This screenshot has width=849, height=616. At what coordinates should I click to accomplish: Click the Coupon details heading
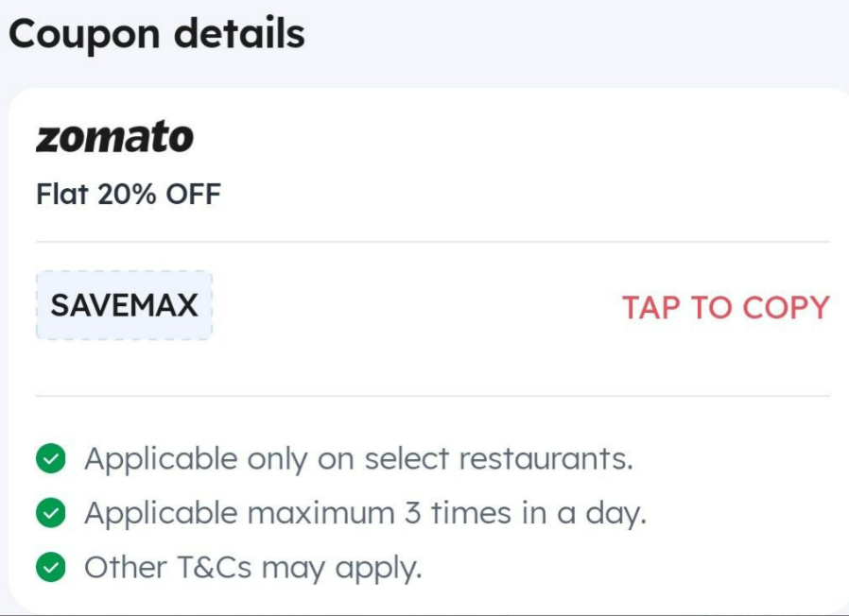coord(157,35)
